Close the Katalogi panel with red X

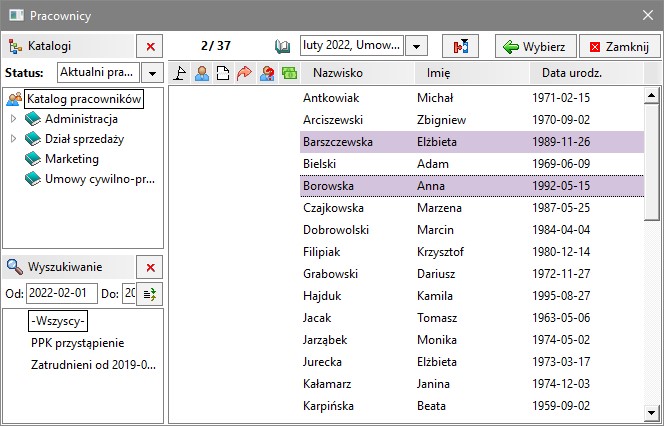(150, 46)
